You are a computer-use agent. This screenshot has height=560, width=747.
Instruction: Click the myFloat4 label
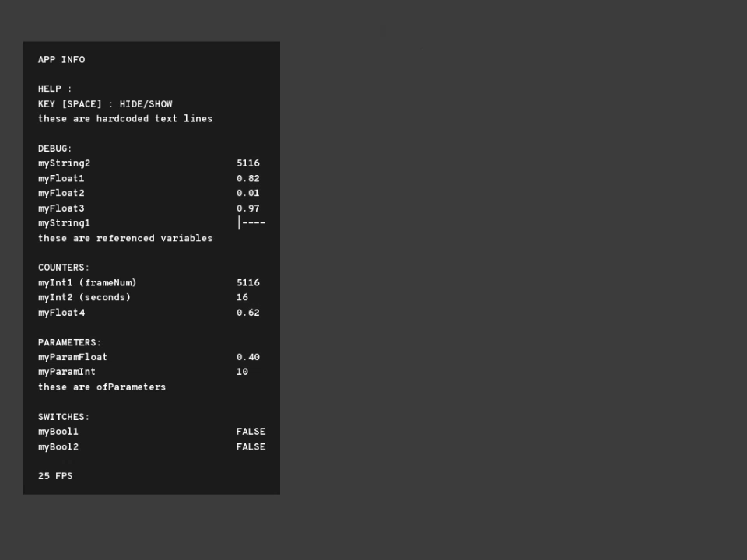pos(61,313)
